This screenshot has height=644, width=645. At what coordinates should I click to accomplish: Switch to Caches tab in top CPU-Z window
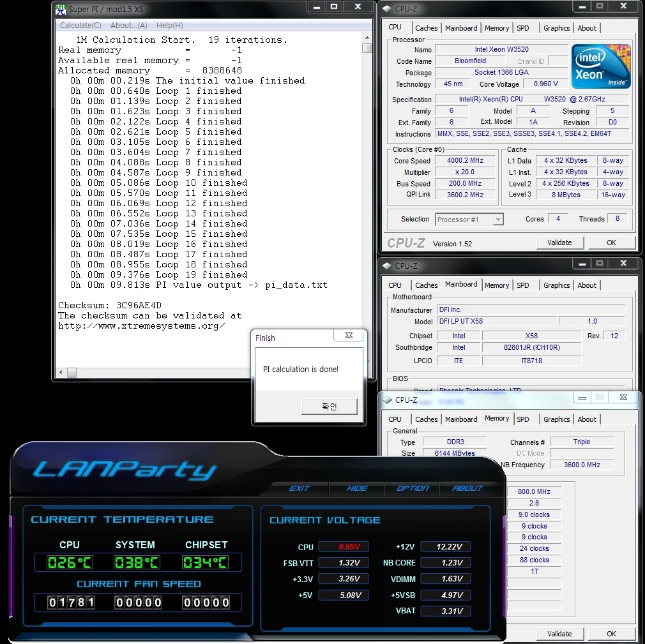click(426, 28)
